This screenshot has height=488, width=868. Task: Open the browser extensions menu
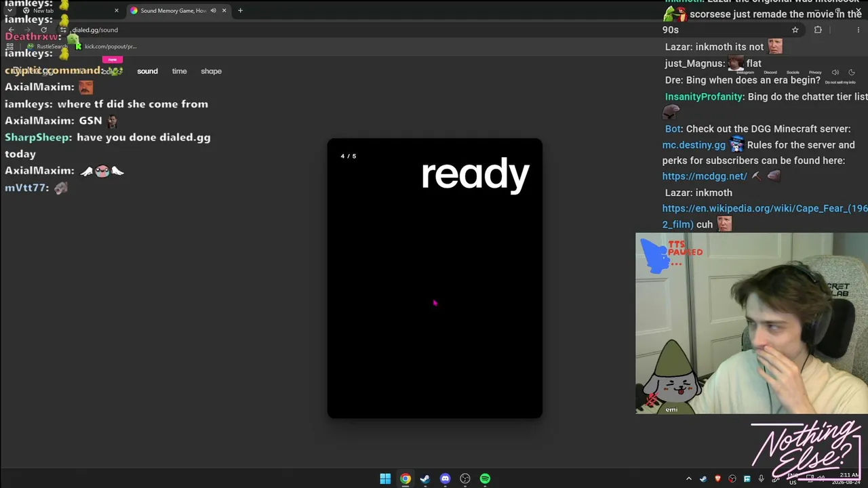click(x=818, y=30)
